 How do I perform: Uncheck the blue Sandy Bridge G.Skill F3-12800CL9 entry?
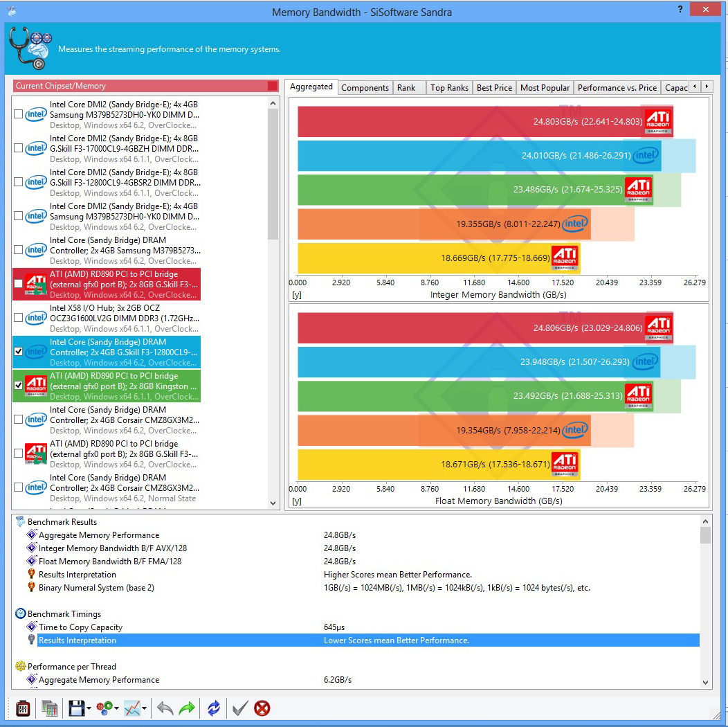[x=19, y=351]
